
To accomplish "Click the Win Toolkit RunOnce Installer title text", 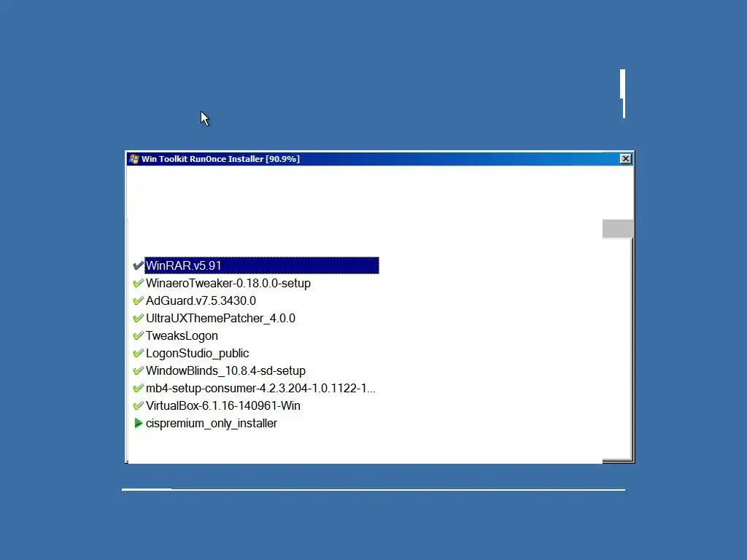I will click(220, 159).
